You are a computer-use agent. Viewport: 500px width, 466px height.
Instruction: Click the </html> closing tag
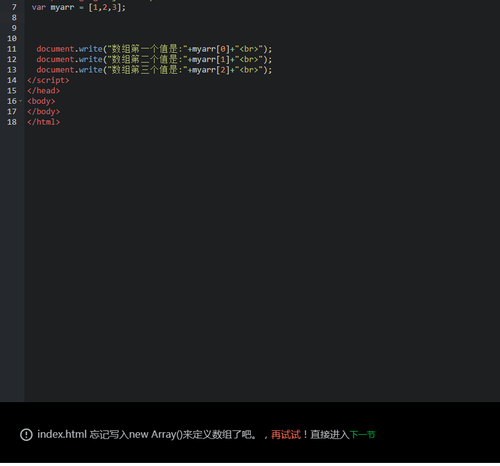44,122
